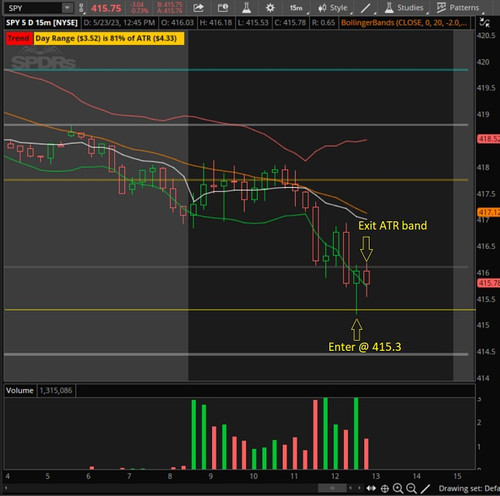This screenshot has height=496, width=500.
Task: Open chart settings gear icon
Action: [270, 8]
